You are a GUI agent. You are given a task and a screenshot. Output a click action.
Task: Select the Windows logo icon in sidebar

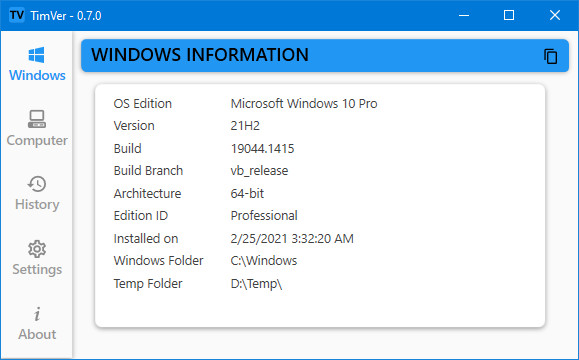(37, 55)
